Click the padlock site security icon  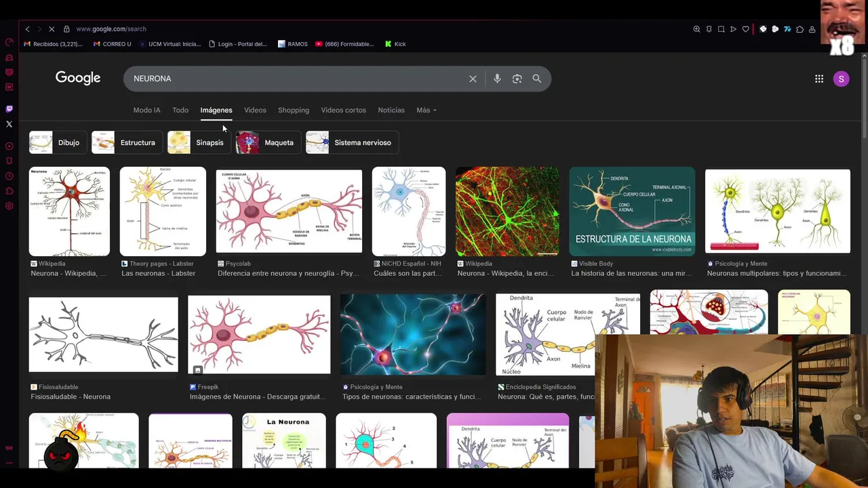coord(66,29)
